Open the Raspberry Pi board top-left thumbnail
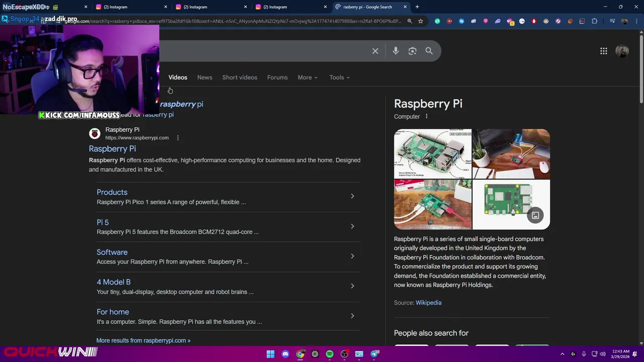644x362 pixels. 433,154
